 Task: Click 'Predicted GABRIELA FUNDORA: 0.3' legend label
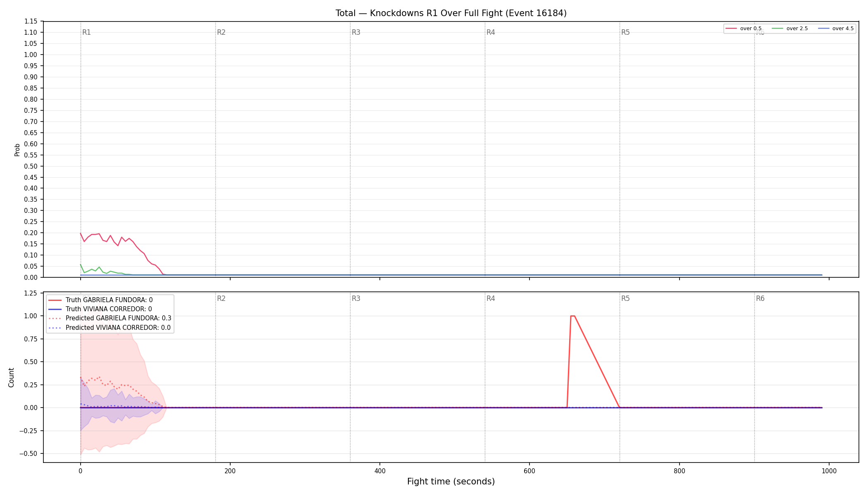[x=118, y=318]
